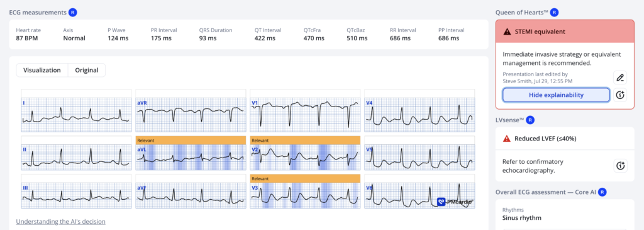This screenshot has width=644, height=230.
Task: Open Understanding the AI's decision link
Action: (x=61, y=221)
